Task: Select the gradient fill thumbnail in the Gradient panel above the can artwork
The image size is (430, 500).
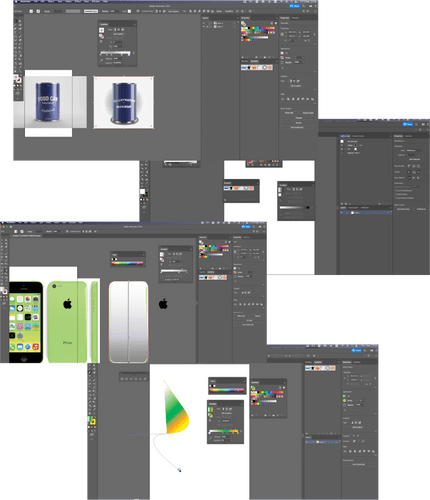Action: pos(101,30)
